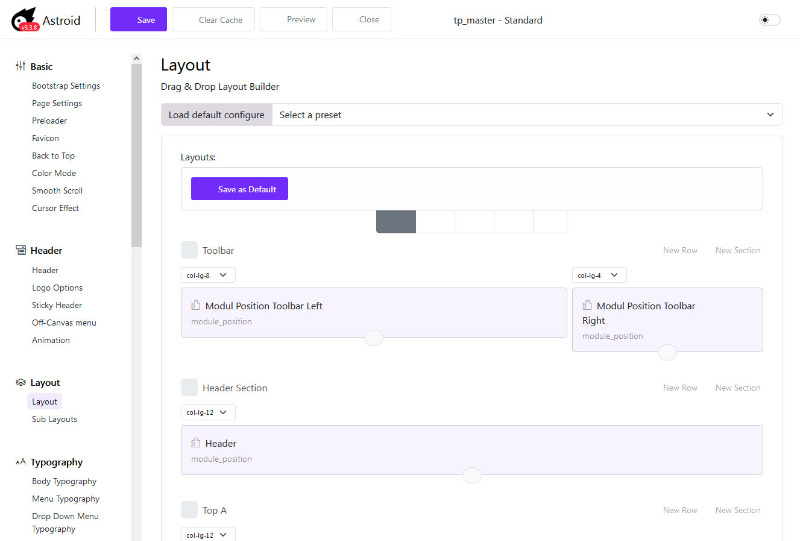Viewport: 800px width, 541px height.
Task: Go to Bootstrap Settings in sidebar
Action: point(65,86)
